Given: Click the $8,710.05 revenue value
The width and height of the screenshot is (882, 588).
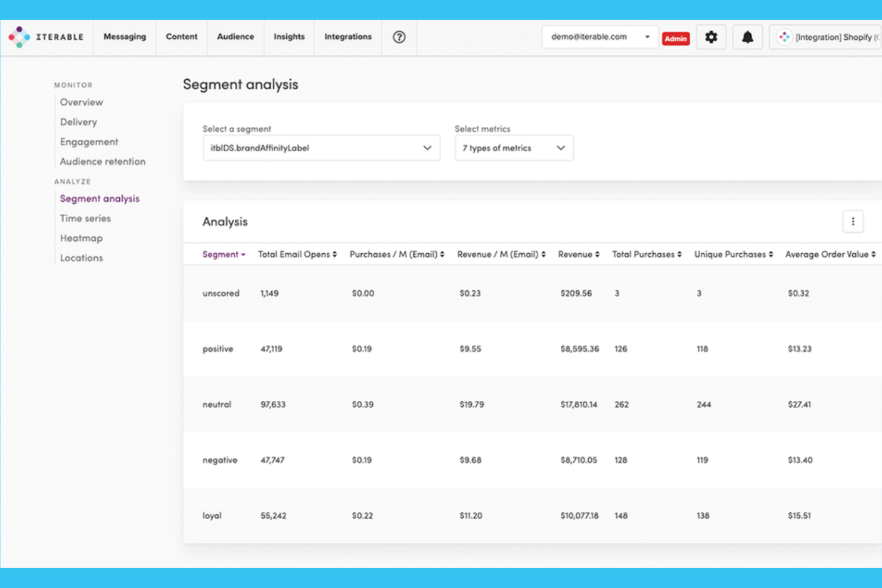Looking at the screenshot, I should pyautogui.click(x=579, y=460).
